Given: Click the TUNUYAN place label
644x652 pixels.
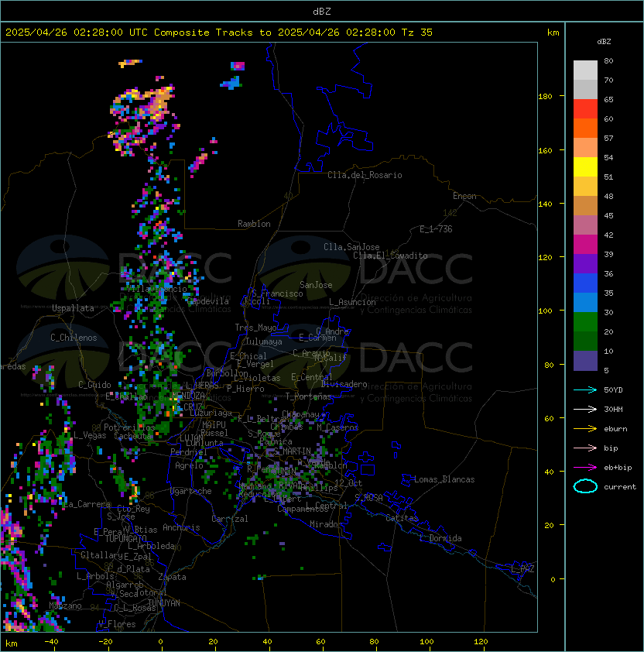Looking at the screenshot, I should coord(164,603).
